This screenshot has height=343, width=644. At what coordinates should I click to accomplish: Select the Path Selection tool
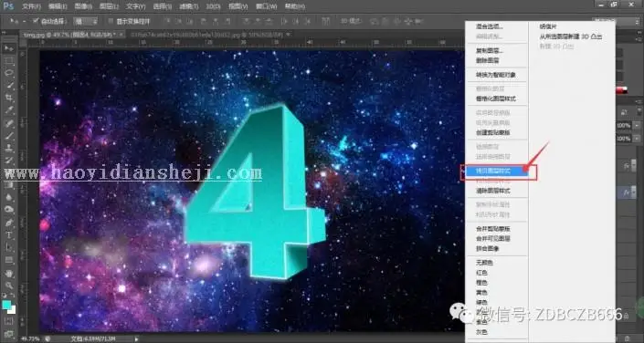8,248
